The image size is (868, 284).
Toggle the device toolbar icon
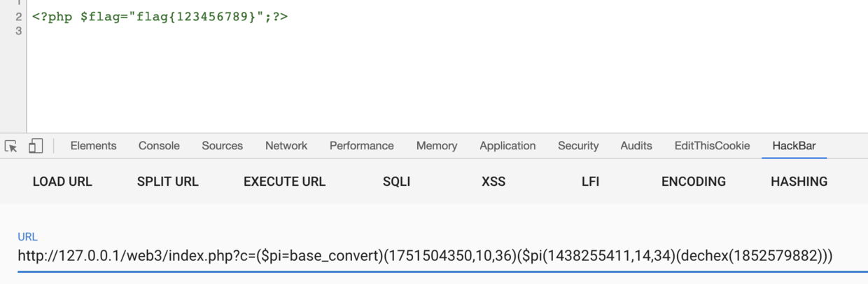pyautogui.click(x=36, y=146)
